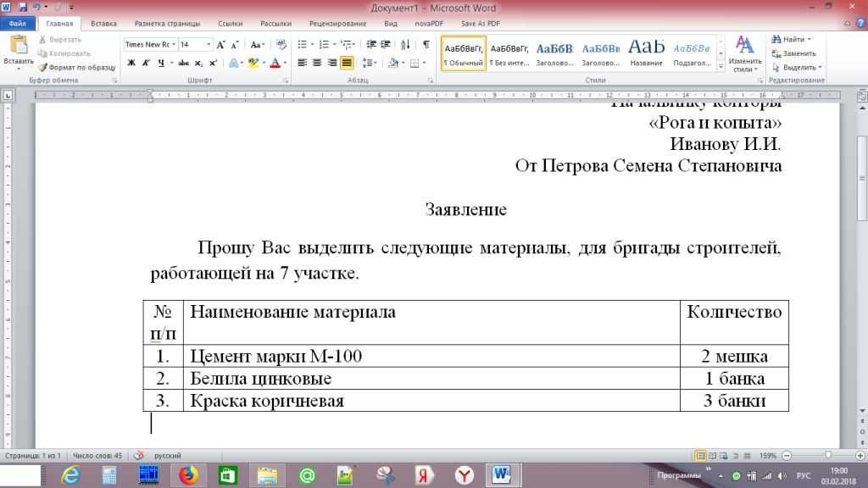Viewport: 868px width, 488px height.
Task: Click the bulleted list icon
Action: tap(303, 45)
